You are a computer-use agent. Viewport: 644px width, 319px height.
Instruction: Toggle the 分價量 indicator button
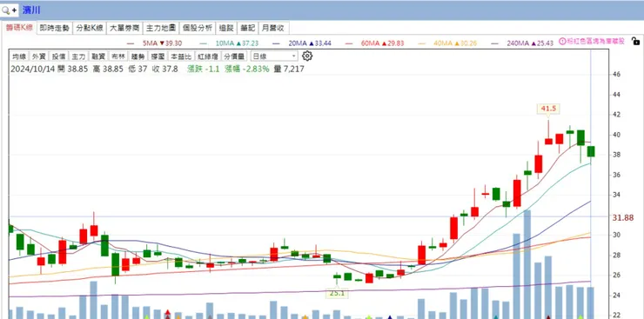pyautogui.click(x=234, y=56)
